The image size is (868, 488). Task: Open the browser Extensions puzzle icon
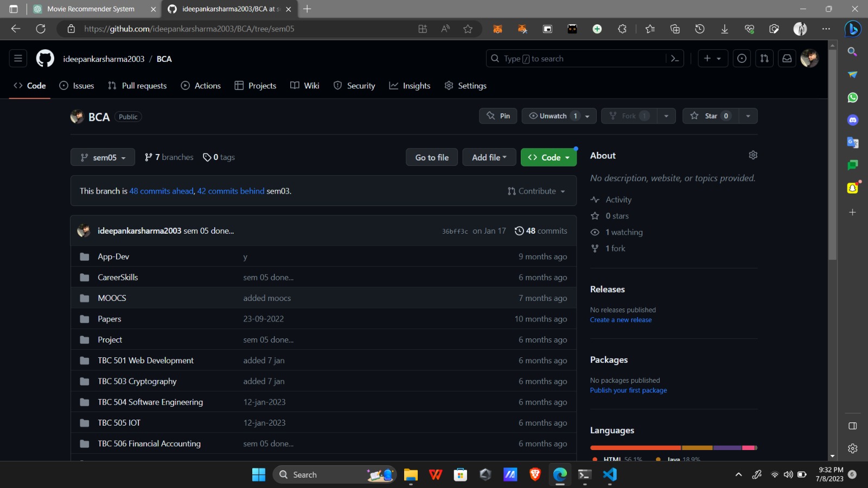pos(622,29)
